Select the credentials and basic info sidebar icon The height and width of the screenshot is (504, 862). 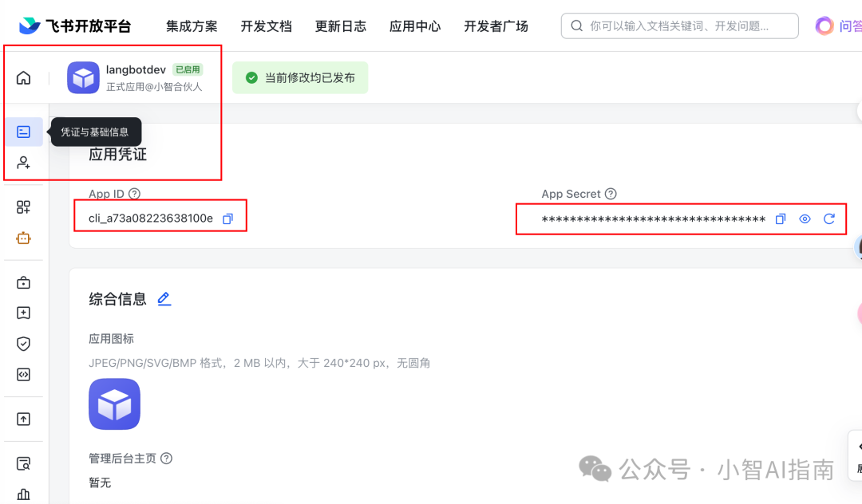click(24, 132)
